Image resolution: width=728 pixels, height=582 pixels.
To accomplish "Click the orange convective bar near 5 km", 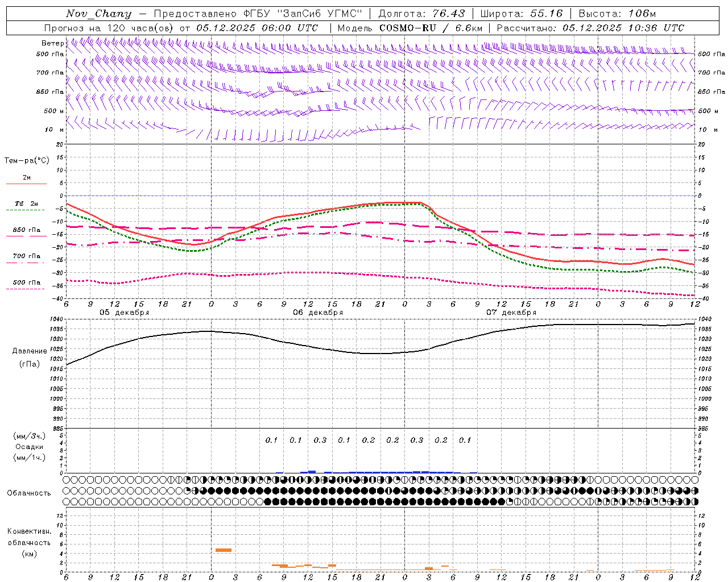I will tap(224, 550).
